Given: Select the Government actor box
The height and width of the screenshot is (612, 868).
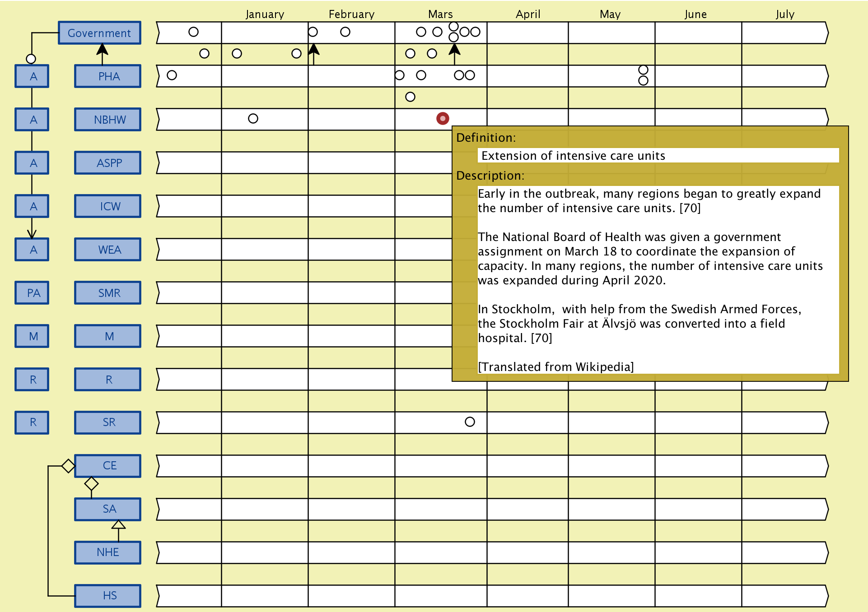Looking at the screenshot, I should pyautogui.click(x=99, y=33).
